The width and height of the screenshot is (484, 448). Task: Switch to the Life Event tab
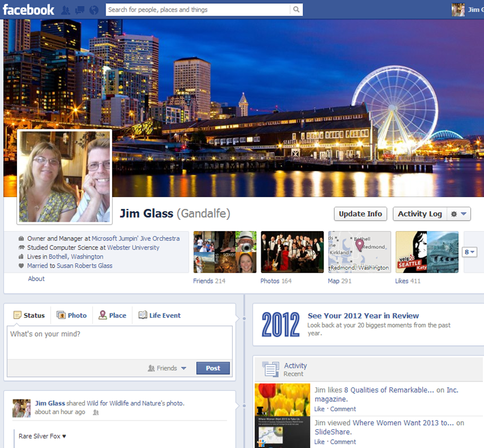[x=160, y=315]
